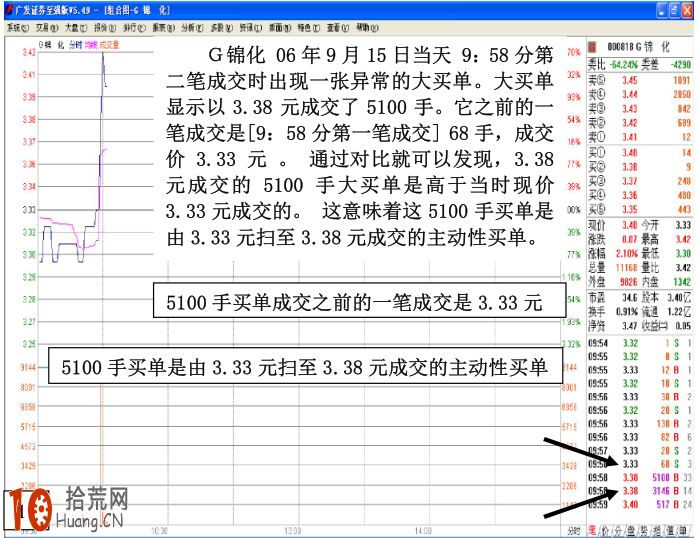Select the 09:57 tick row of 20 lots
Screen dimensions: 699x538
tap(640, 451)
